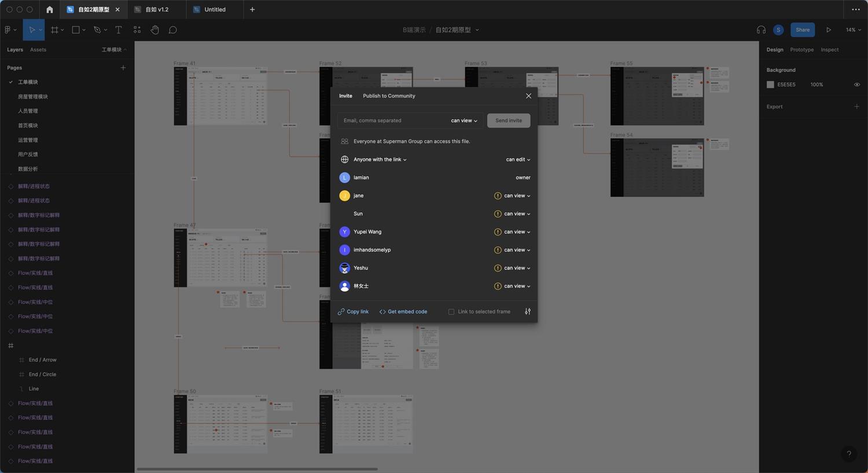This screenshot has height=473, width=868.
Task: Switch to the Untitled file tab
Action: pyautogui.click(x=215, y=9)
